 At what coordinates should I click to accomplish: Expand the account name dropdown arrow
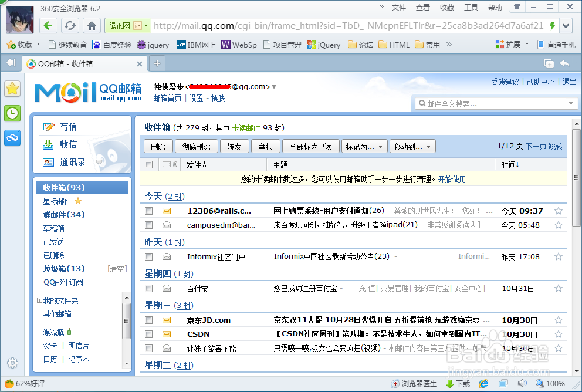point(274,85)
